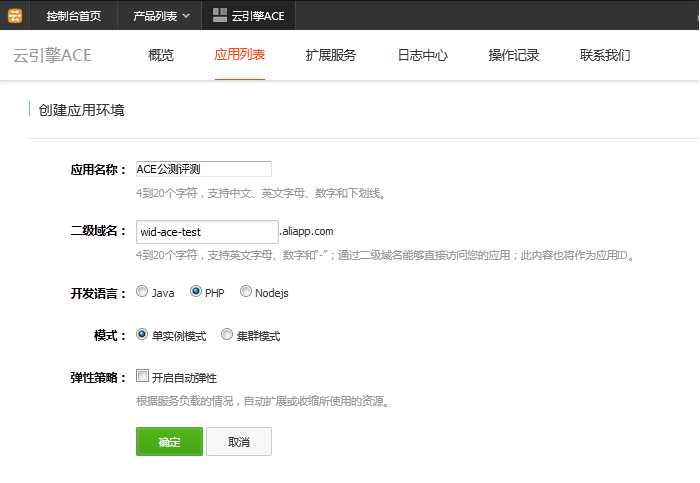The width and height of the screenshot is (700, 483).
Task: Go to the 概览 tab
Action: click(x=161, y=55)
